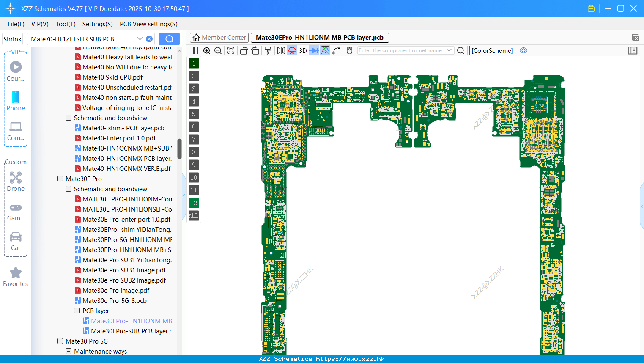This screenshot has width=644, height=363.
Task: Select the Computer category
Action: (x=16, y=131)
